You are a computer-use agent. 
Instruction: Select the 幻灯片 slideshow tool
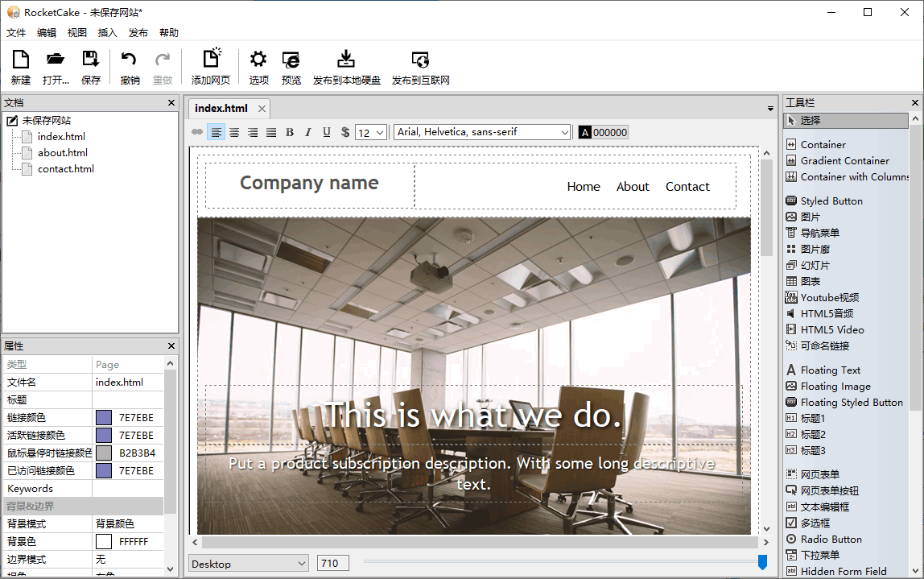pos(815,265)
